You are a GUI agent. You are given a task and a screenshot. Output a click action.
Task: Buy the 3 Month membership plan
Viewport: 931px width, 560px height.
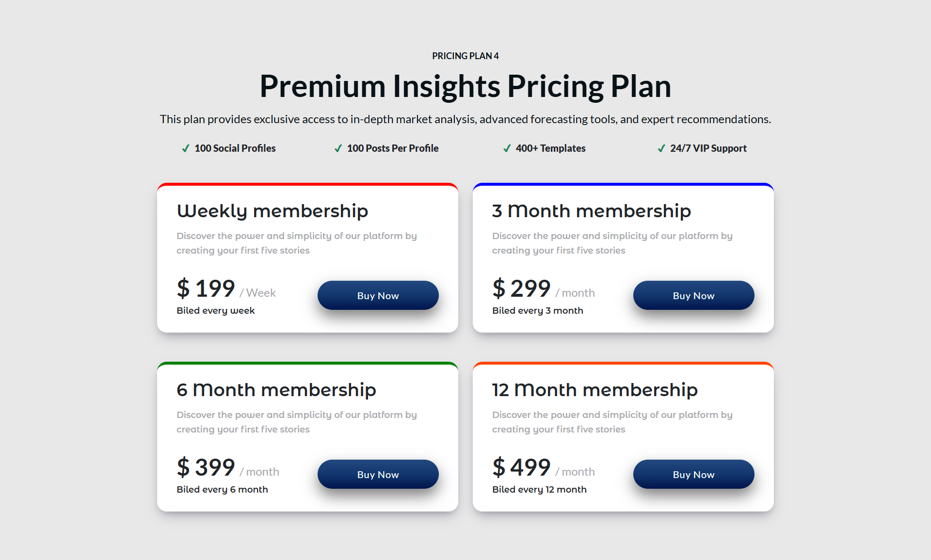click(x=694, y=295)
